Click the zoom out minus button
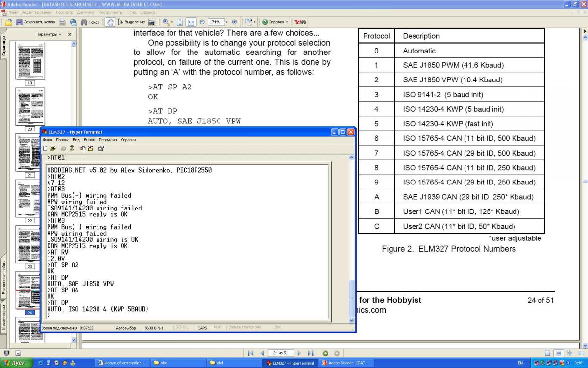This screenshot has width=588, height=368. click(202, 22)
